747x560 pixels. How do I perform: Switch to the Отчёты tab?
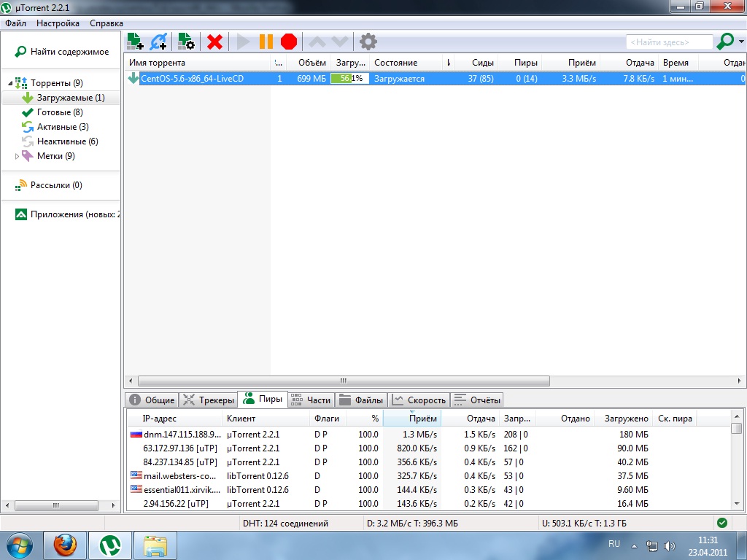click(x=477, y=400)
